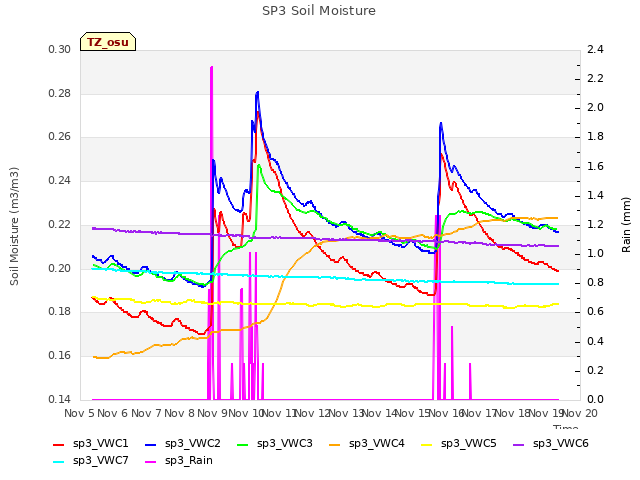The height and width of the screenshot is (480, 640).
Task: Click the 0.18 left axis tick label
Action: (60, 311)
